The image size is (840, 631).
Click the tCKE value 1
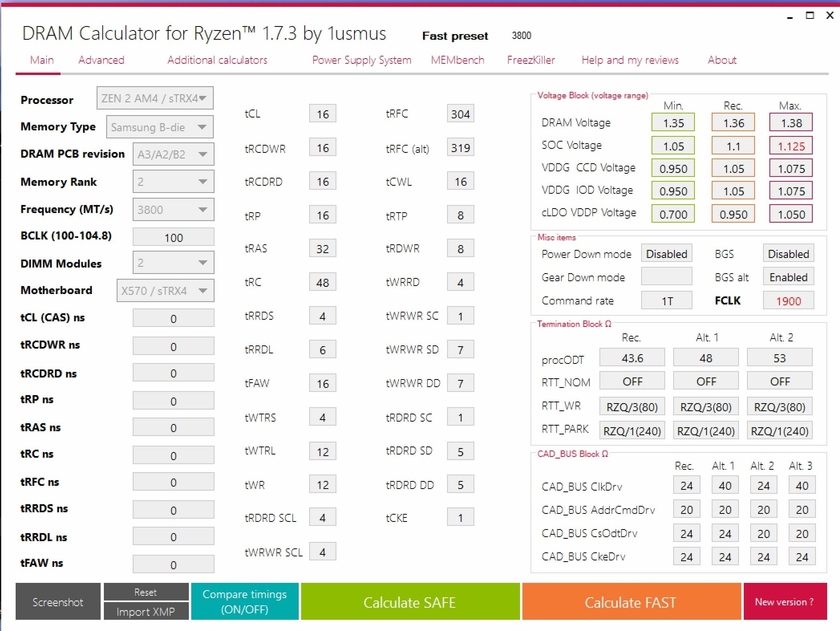(x=460, y=517)
